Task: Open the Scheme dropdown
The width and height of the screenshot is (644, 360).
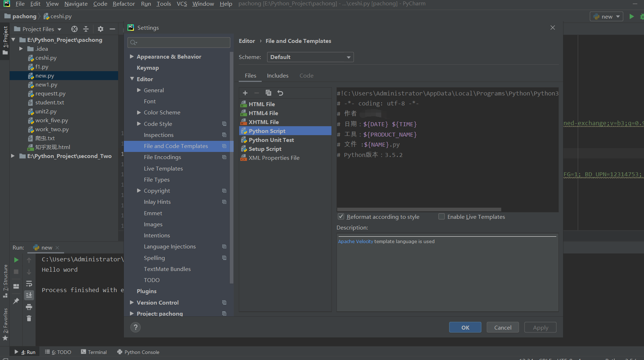Action: (310, 57)
